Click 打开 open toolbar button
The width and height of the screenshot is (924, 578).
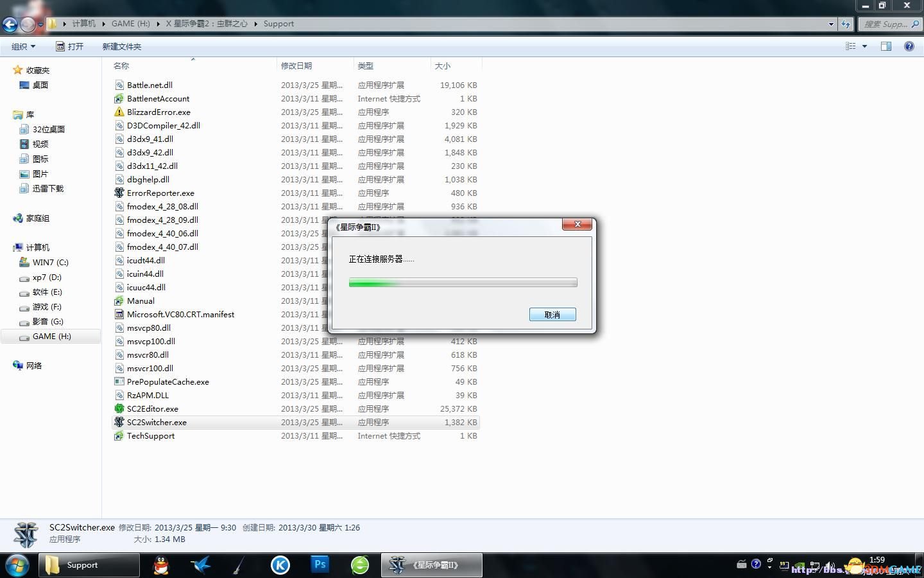(x=70, y=46)
